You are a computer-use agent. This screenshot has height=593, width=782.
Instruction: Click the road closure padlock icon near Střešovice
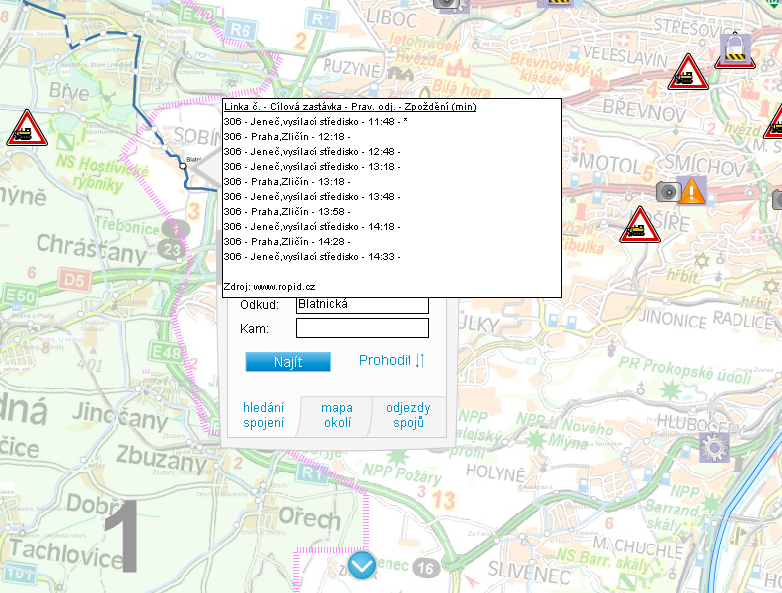point(735,50)
